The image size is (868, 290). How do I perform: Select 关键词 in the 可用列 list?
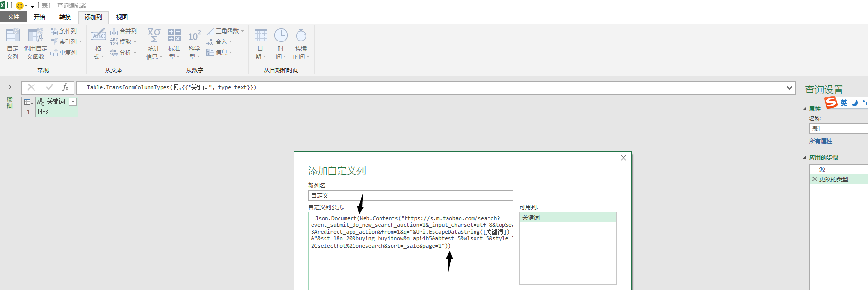568,218
